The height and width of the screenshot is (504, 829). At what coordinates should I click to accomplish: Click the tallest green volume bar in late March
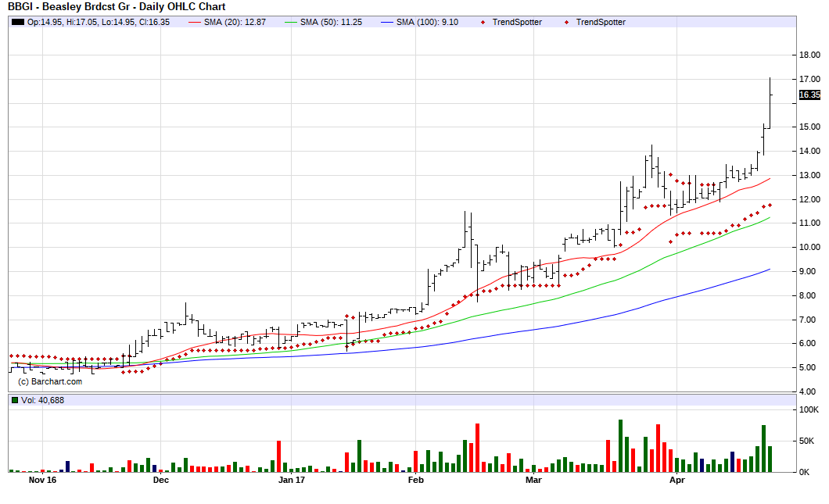tap(621, 446)
